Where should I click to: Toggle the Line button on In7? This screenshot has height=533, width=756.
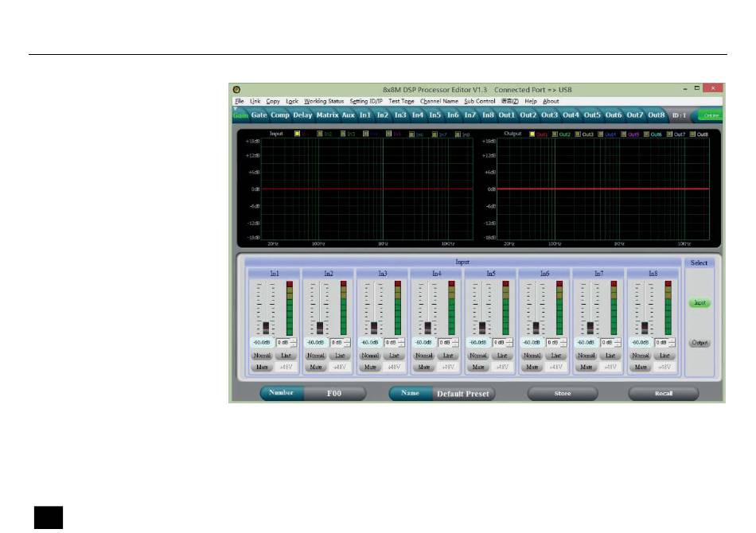pyautogui.click(x=610, y=356)
